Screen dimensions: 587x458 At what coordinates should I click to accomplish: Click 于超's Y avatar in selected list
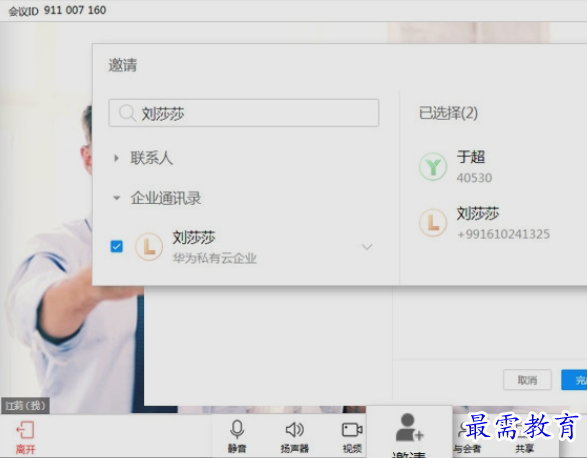(433, 167)
